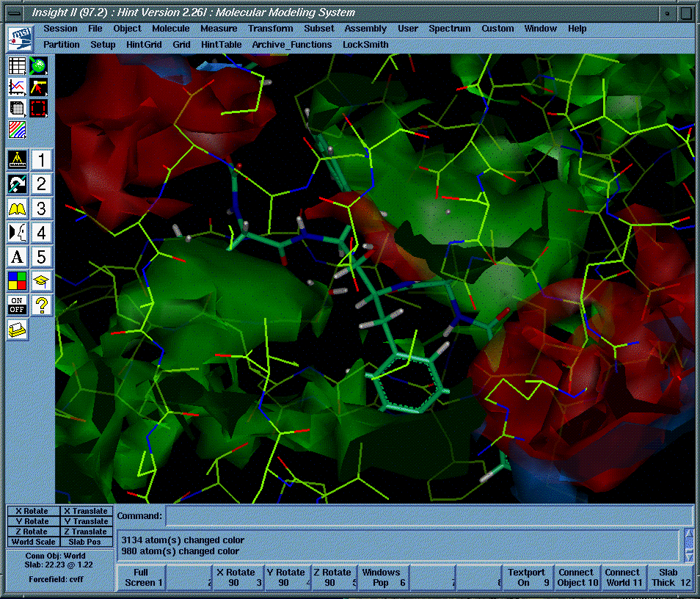Select the Y Rotate dial mode
The image size is (700, 599).
tap(33, 521)
